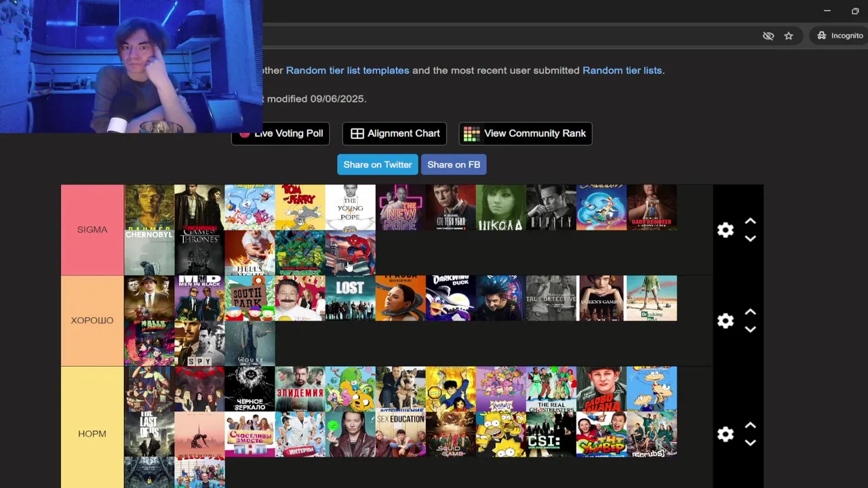
Task: Select the Универ thumbnail
Action: click(601, 434)
